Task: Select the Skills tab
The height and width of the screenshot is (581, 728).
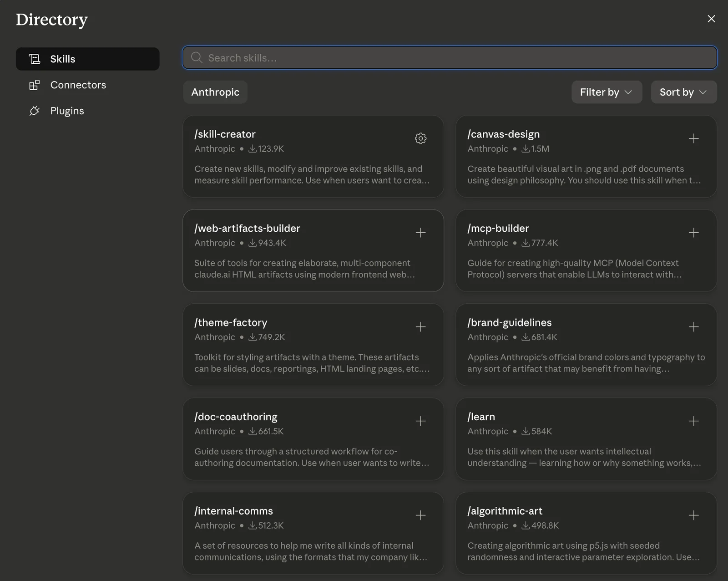Action: [x=87, y=59]
